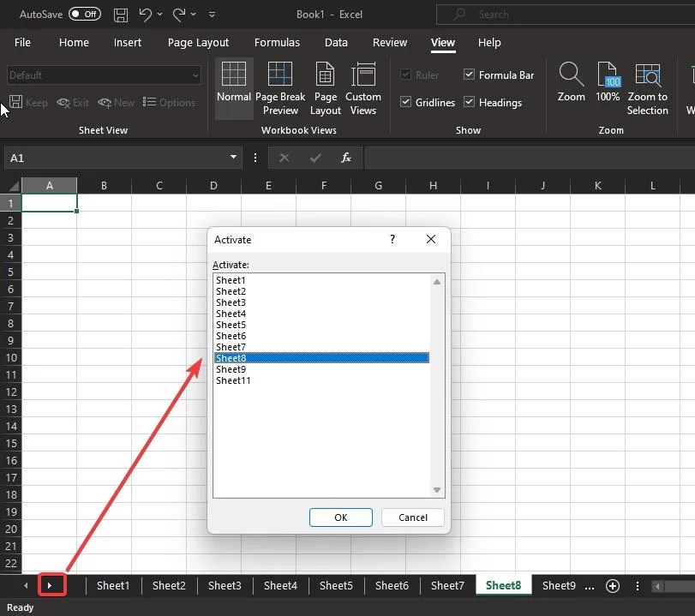Image resolution: width=695 pixels, height=616 pixels.
Task: Click the Search box in title bar
Action: point(566,15)
